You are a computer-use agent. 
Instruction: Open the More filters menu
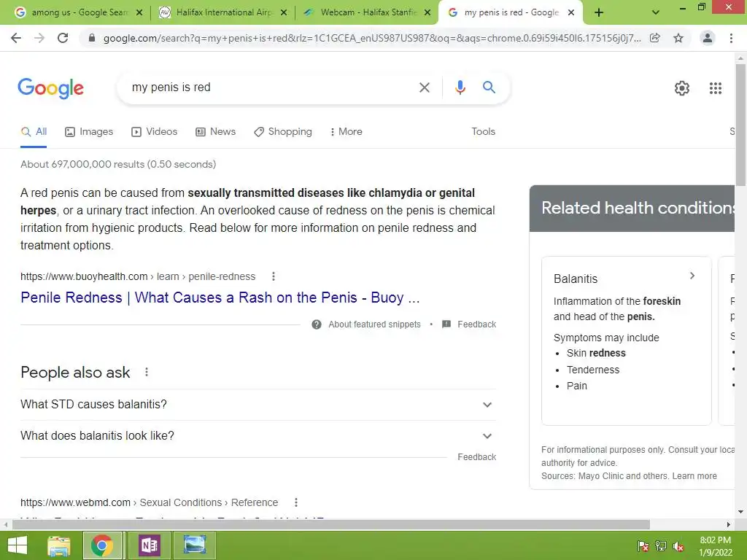pyautogui.click(x=347, y=132)
